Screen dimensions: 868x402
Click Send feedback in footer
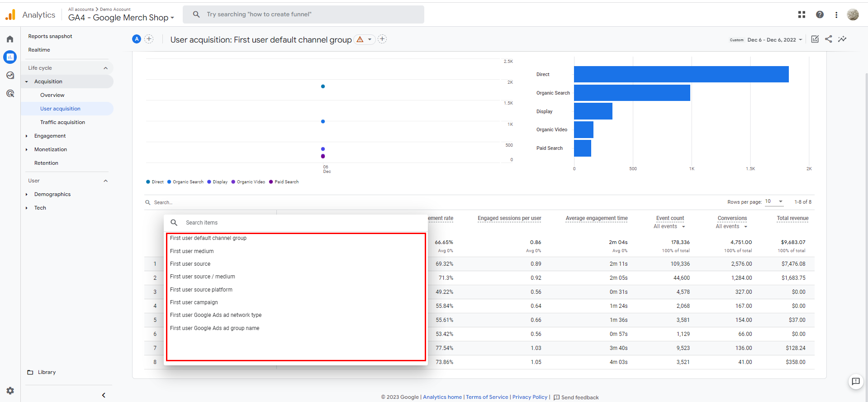point(576,397)
